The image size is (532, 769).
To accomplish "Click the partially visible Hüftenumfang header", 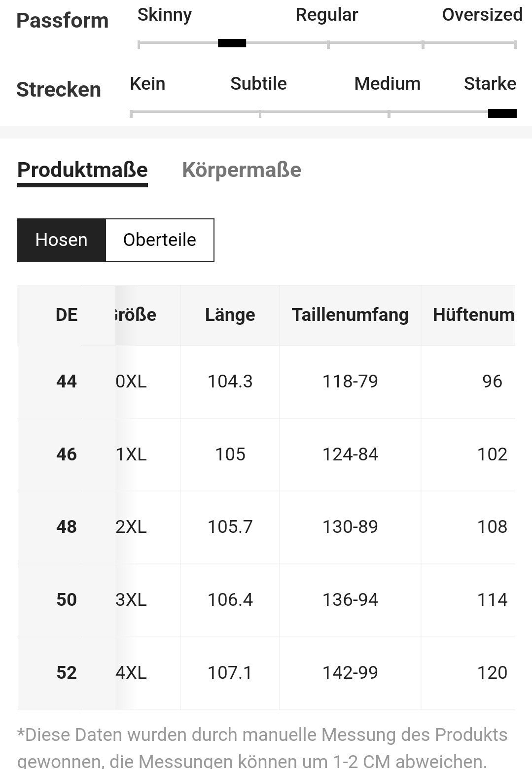I will tap(468, 315).
